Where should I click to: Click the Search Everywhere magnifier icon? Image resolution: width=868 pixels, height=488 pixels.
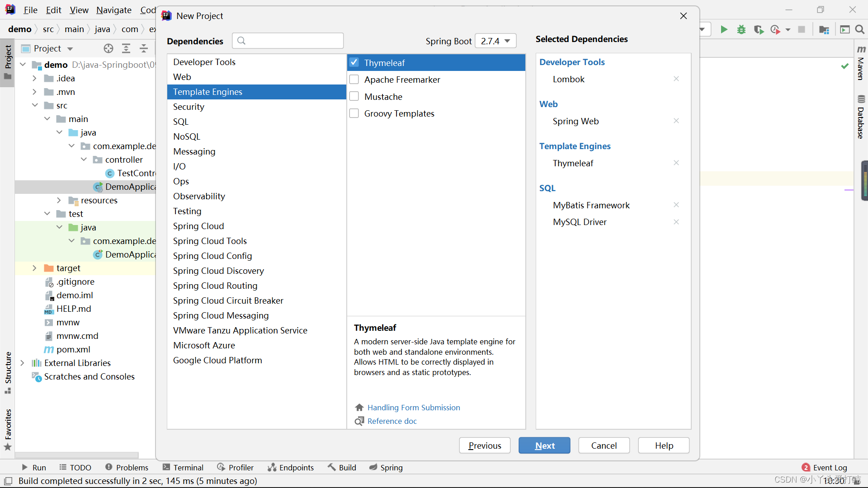pos(860,29)
